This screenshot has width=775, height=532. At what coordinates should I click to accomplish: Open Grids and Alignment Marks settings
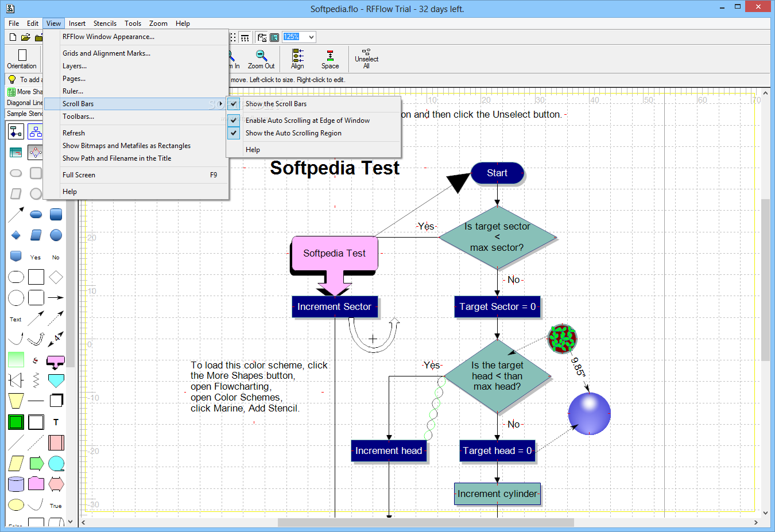click(x=136, y=53)
